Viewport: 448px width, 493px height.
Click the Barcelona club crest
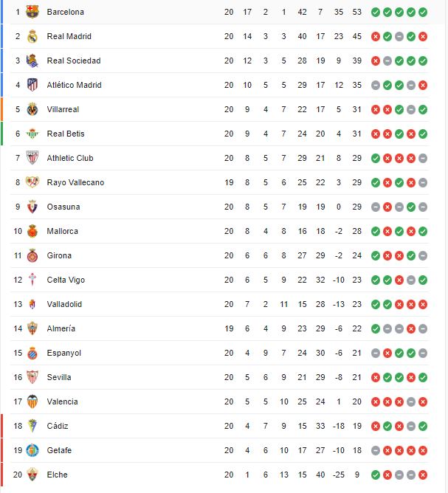32,12
